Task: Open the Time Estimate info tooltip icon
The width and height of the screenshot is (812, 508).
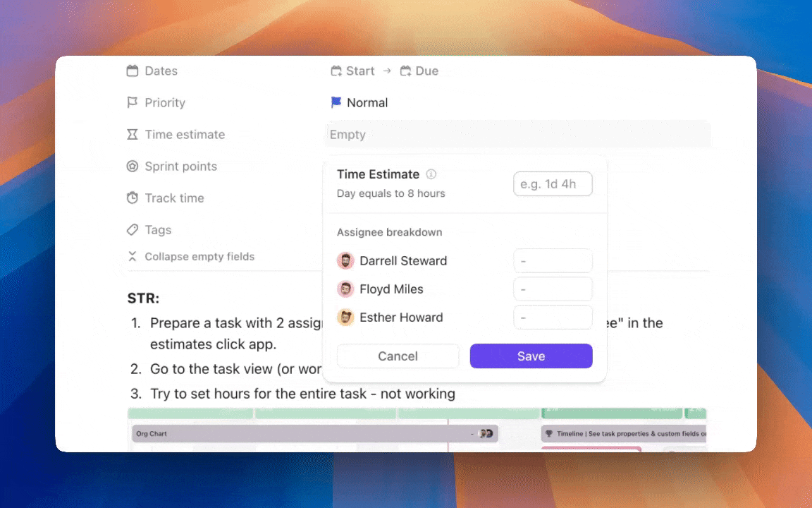Action: (431, 174)
